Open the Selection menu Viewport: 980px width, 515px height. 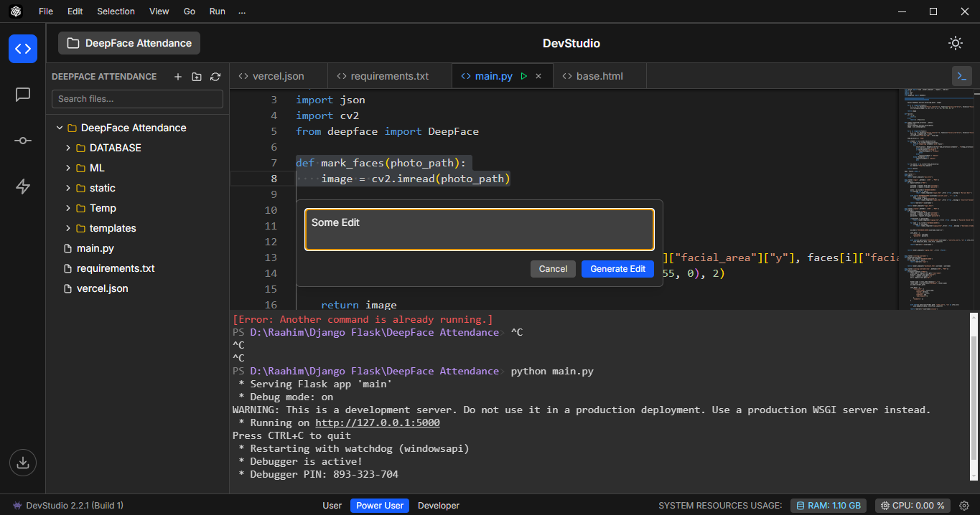116,11
